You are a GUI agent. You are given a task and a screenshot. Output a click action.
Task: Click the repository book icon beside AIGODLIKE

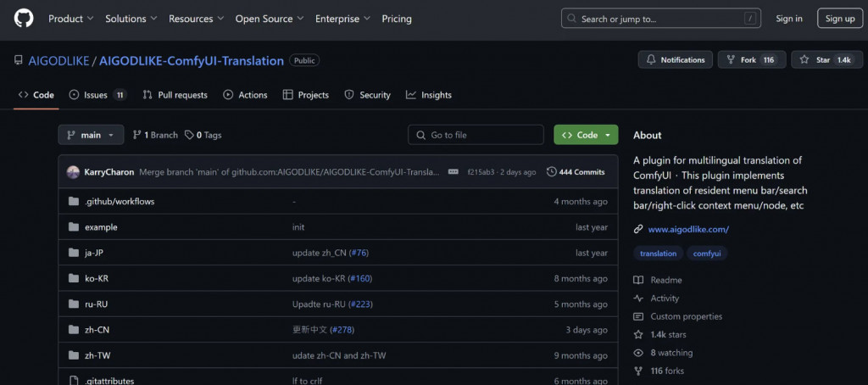point(19,60)
